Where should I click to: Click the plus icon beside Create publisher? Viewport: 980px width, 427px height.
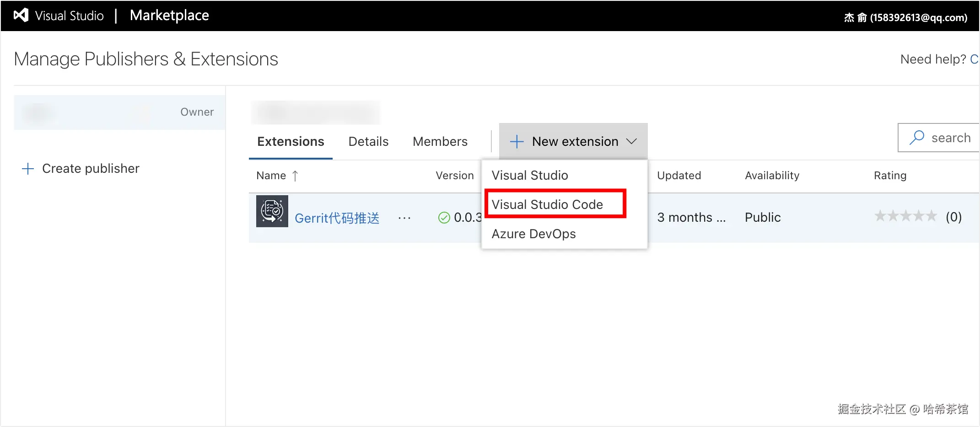pos(28,169)
